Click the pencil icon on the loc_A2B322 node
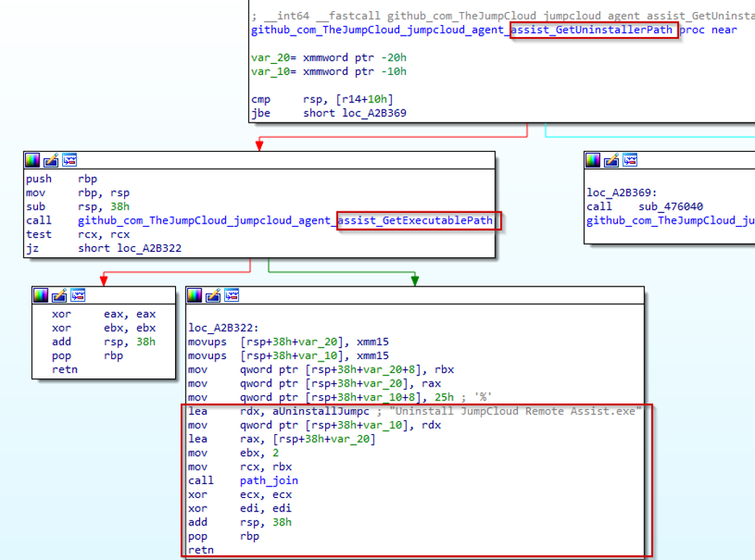 click(x=213, y=295)
